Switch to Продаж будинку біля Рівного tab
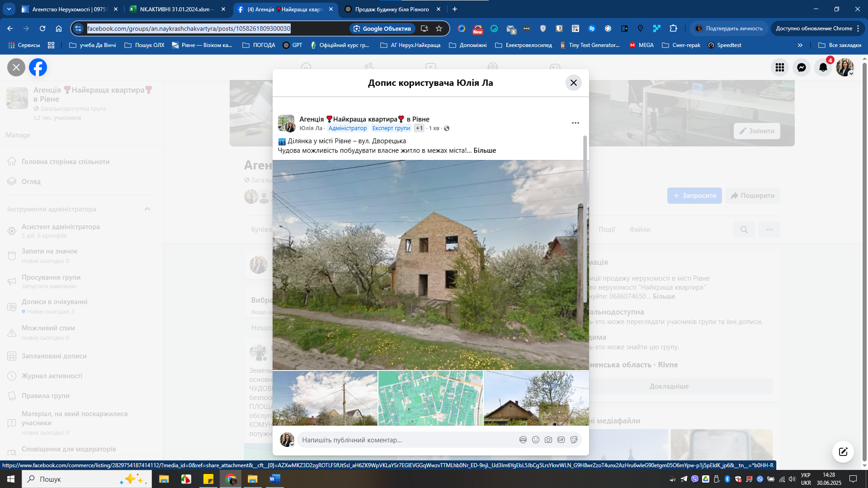The width and height of the screenshot is (868, 488). pyautogui.click(x=392, y=9)
